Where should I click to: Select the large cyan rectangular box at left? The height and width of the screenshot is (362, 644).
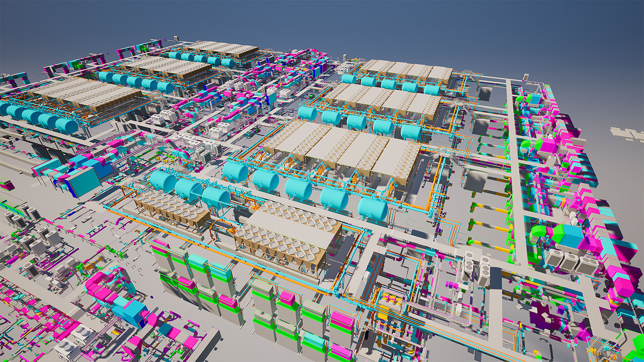pyautogui.click(x=84, y=181)
